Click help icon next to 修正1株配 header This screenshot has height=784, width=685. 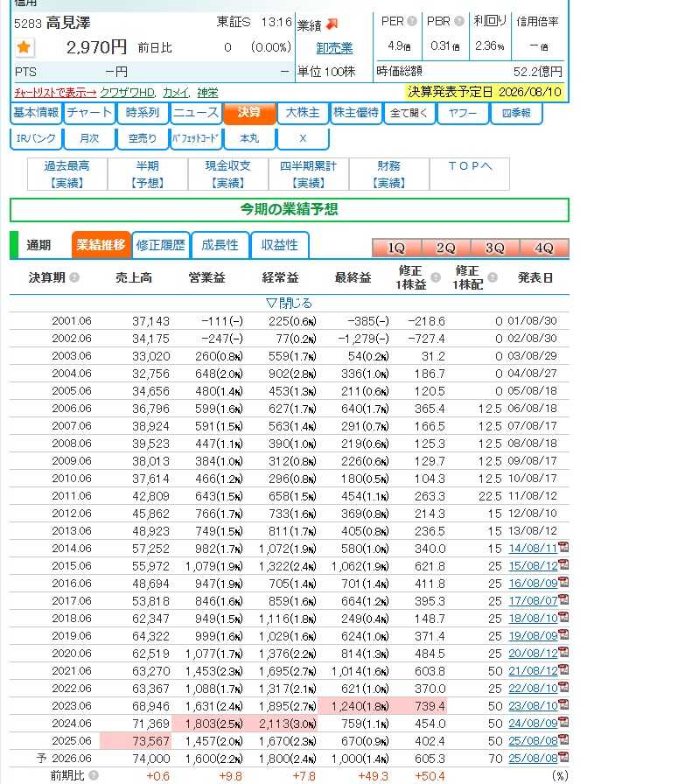[x=493, y=277]
